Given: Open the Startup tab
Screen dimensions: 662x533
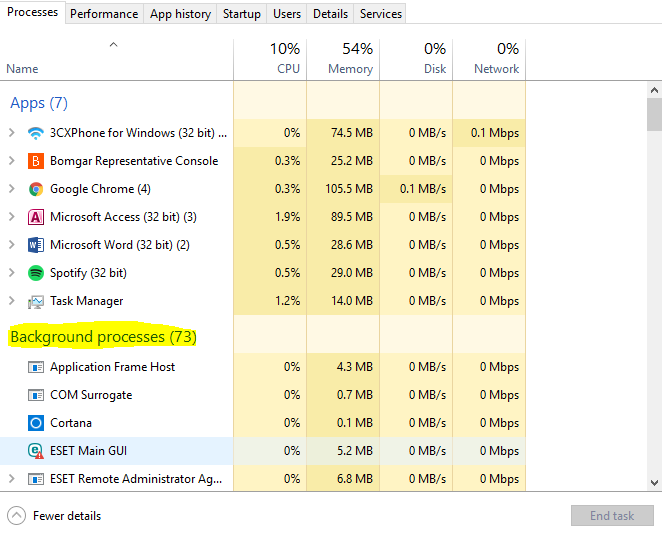Looking at the screenshot, I should [x=242, y=14].
